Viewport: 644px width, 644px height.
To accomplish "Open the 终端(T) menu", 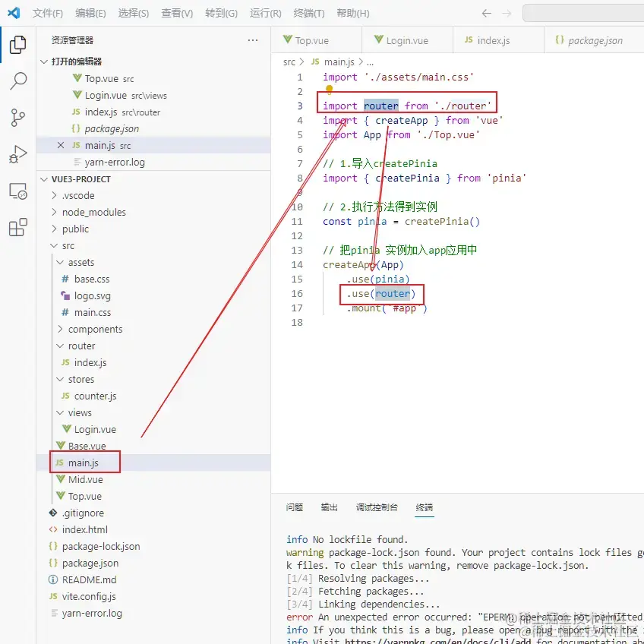I will [x=309, y=14].
